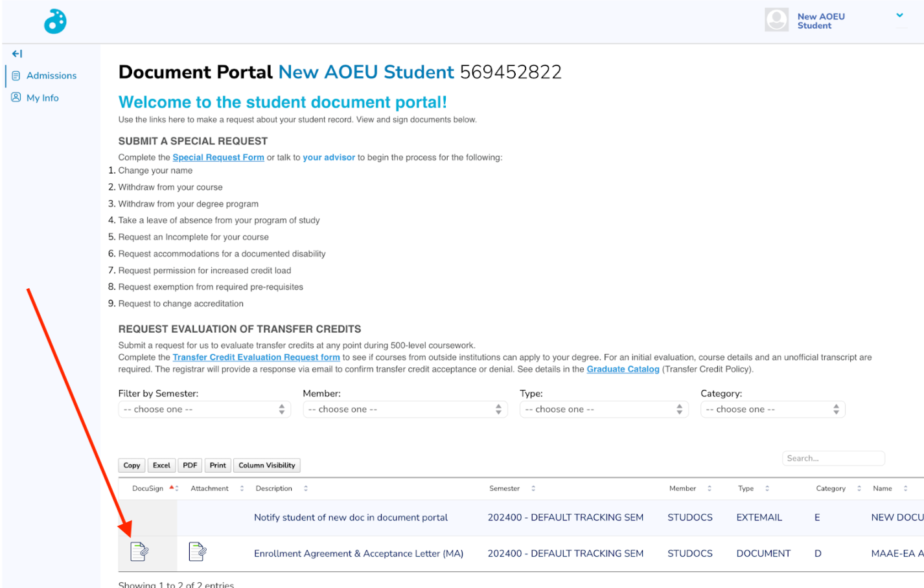Click the Admissions document icon in sidebar

[x=16, y=76]
